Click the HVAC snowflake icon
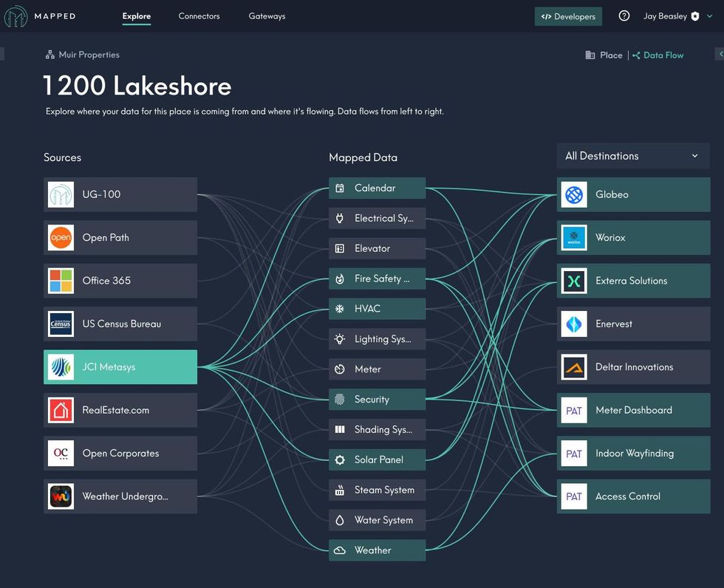This screenshot has height=588, width=724. point(340,309)
